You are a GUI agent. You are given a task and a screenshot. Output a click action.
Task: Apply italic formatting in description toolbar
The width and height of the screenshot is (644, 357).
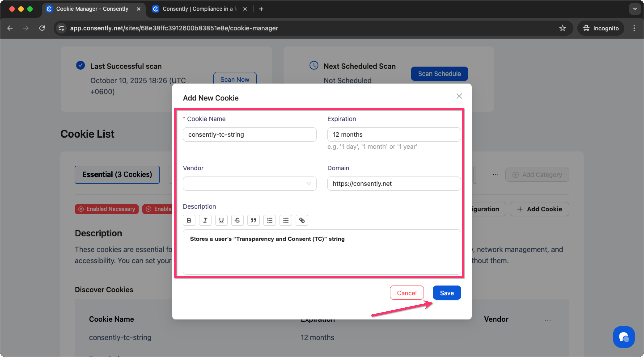point(205,220)
